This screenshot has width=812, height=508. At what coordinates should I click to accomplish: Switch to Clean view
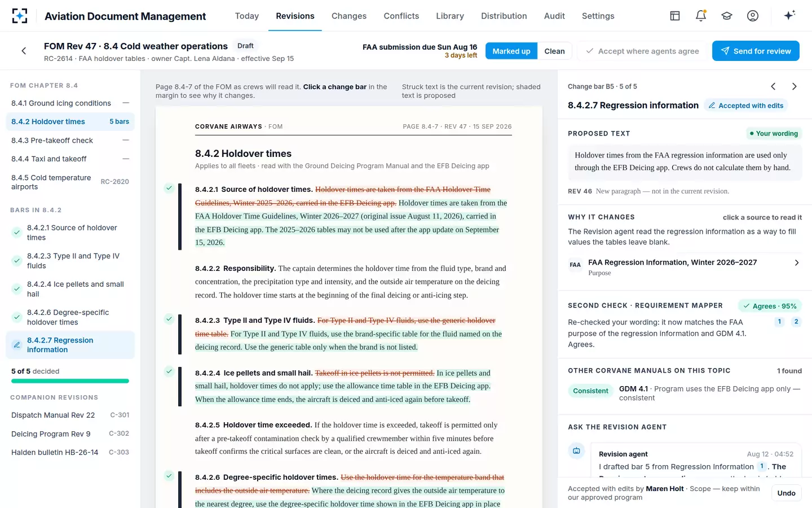pyautogui.click(x=554, y=51)
